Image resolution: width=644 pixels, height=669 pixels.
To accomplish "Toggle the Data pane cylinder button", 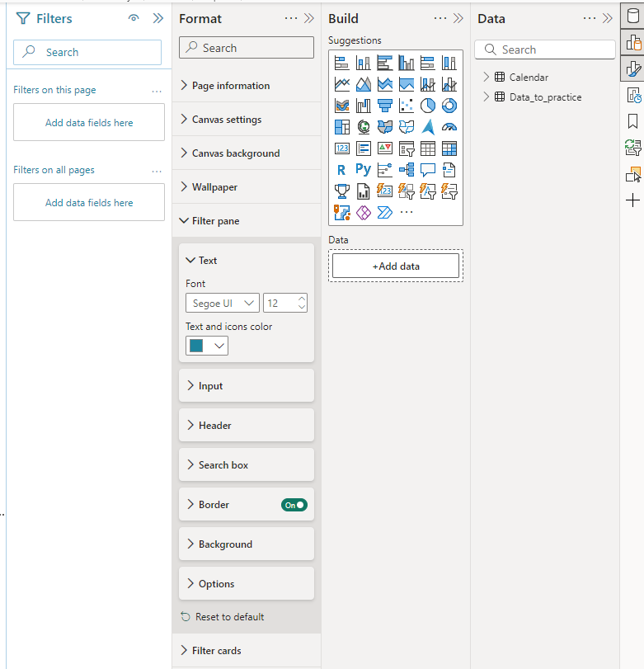I will [633, 16].
